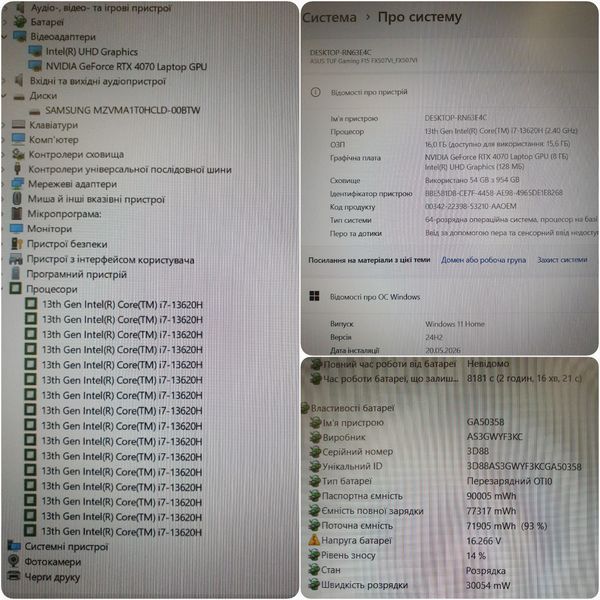This screenshot has height=600, width=600.
Task: Click the Комп'ютер category icon
Action: point(18,139)
